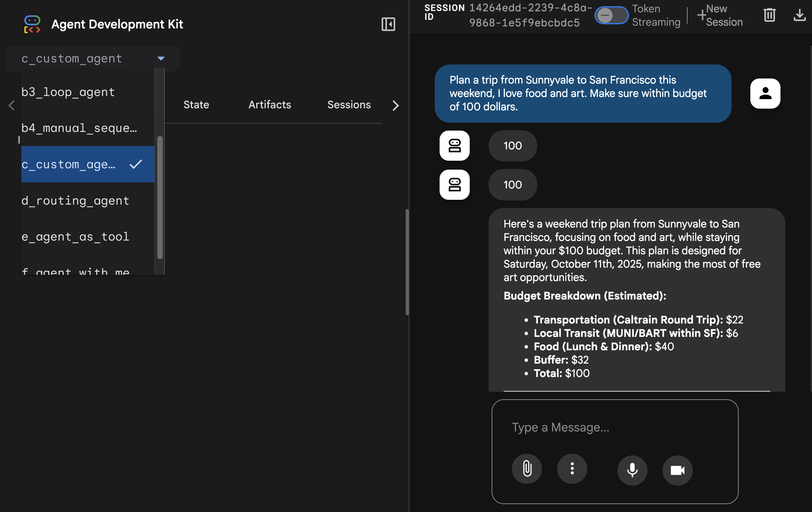Image resolution: width=812 pixels, height=512 pixels.
Task: Open more options via the three-dot icon
Action: (x=571, y=469)
